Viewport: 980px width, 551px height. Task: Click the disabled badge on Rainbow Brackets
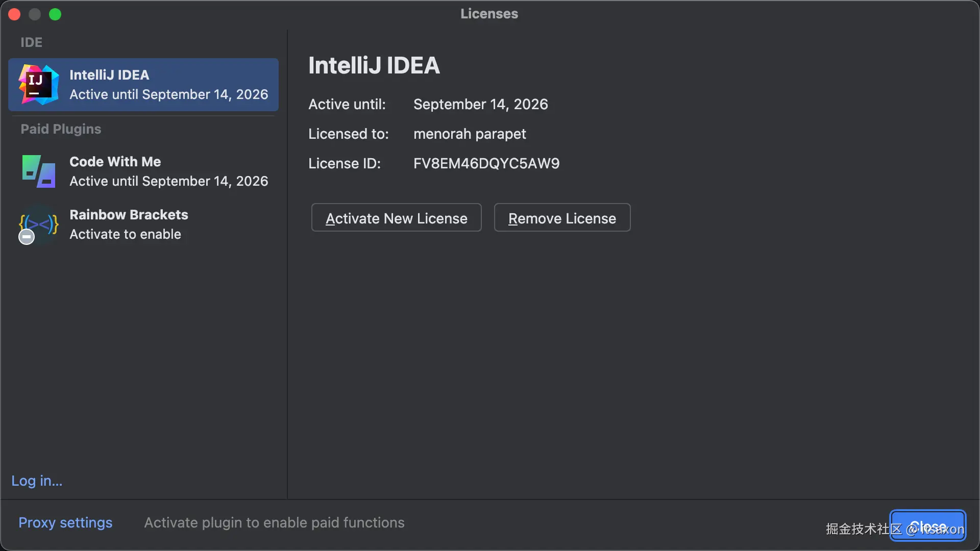click(27, 237)
